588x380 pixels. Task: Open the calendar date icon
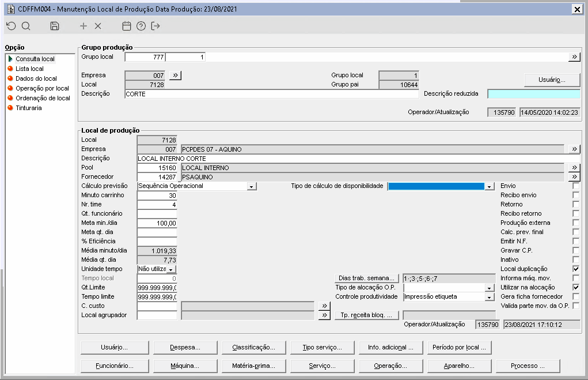(x=127, y=26)
